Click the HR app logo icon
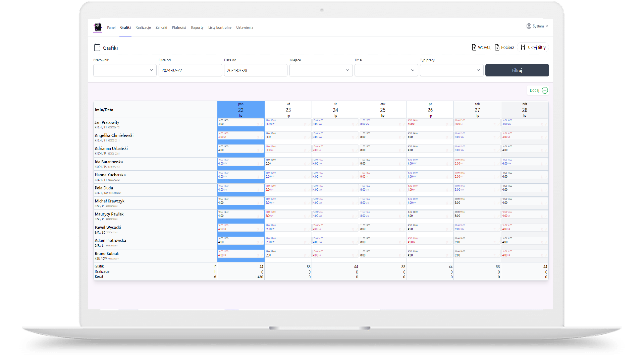The image size is (644, 362). pos(98,27)
